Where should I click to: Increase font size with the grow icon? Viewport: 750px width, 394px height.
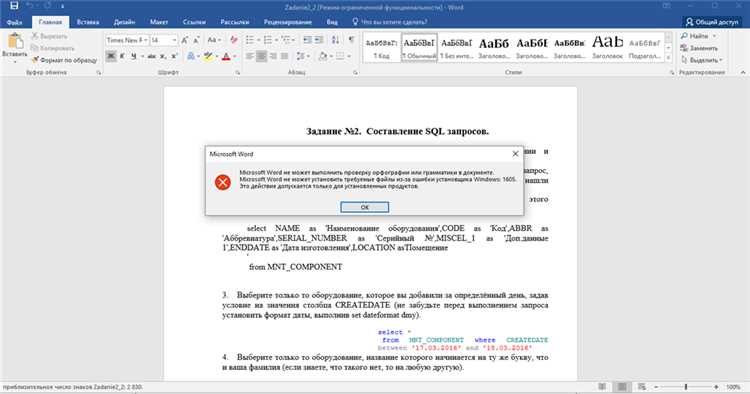[185, 41]
